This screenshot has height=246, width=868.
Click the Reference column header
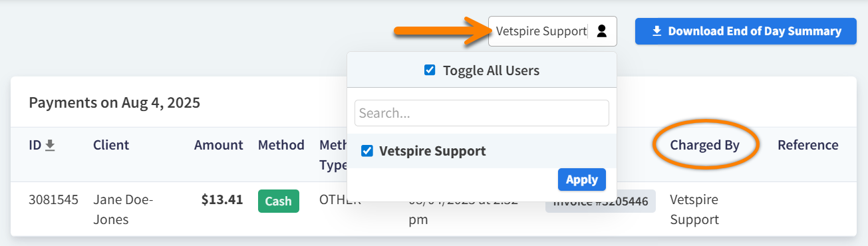(808, 145)
